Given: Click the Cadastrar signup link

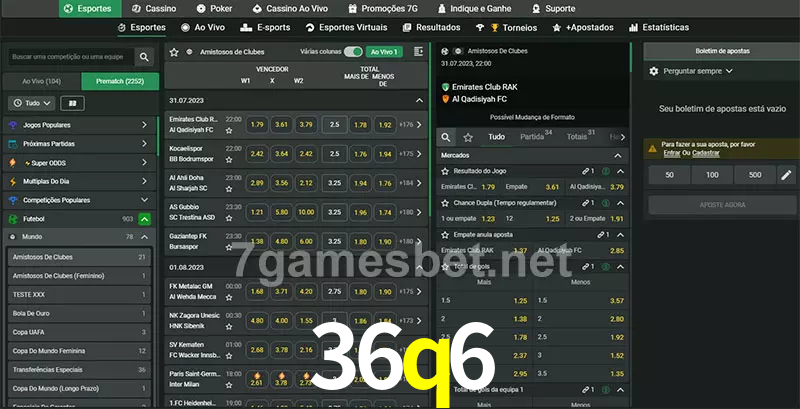Looking at the screenshot, I should pyautogui.click(x=706, y=153).
